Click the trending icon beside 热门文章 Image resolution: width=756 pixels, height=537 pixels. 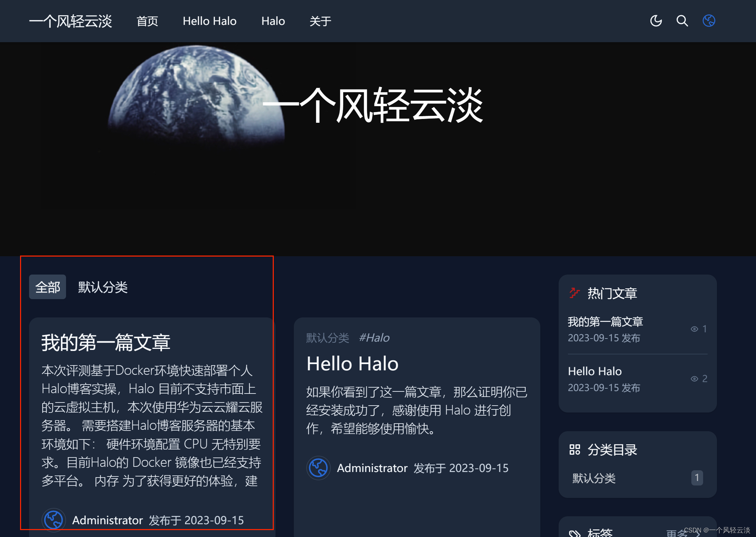(x=574, y=293)
